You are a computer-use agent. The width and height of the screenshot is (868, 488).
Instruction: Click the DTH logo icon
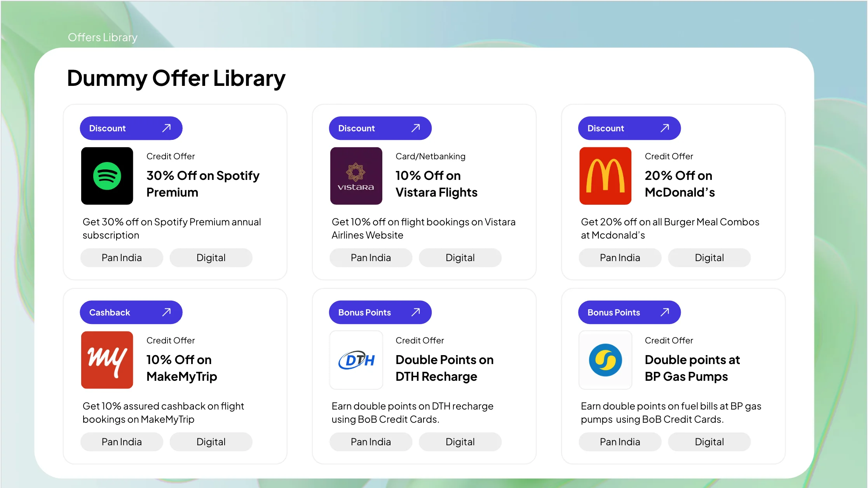[356, 360]
